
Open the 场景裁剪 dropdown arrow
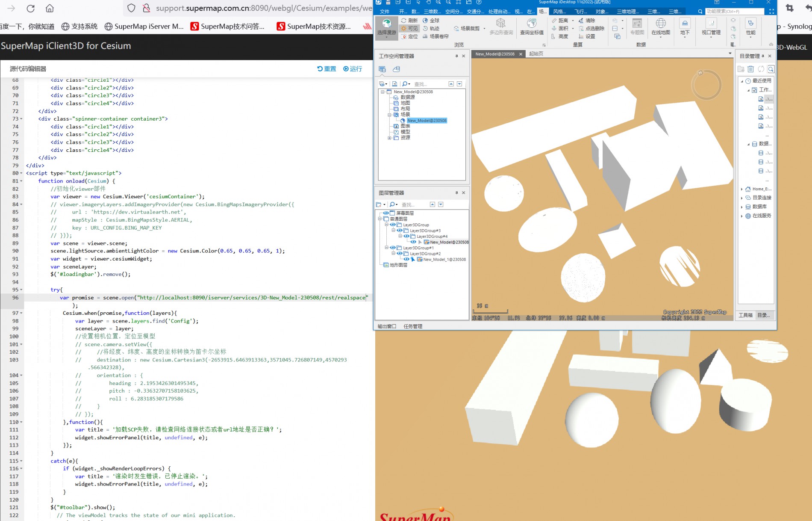(x=484, y=29)
